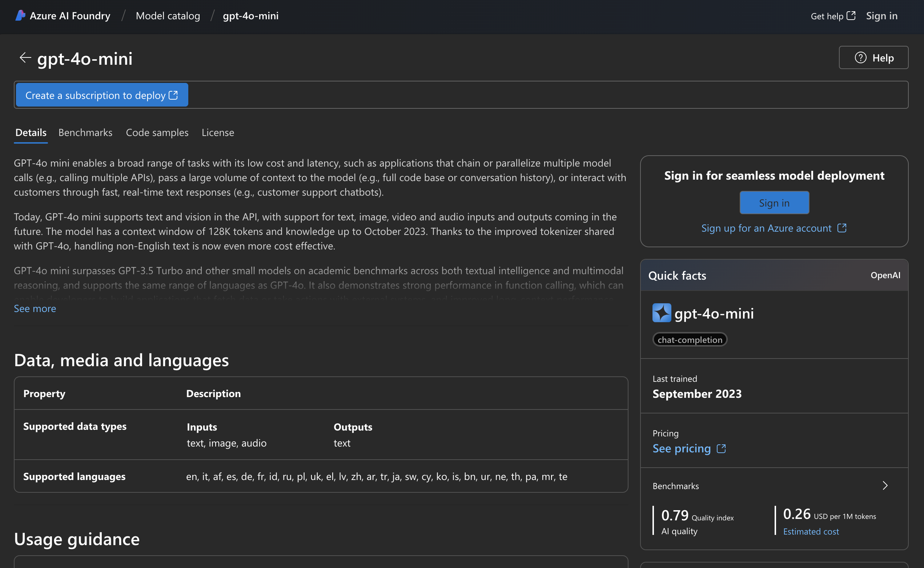Image resolution: width=924 pixels, height=568 pixels.
Task: Click Sign in at top right header
Action: pyautogui.click(x=881, y=16)
